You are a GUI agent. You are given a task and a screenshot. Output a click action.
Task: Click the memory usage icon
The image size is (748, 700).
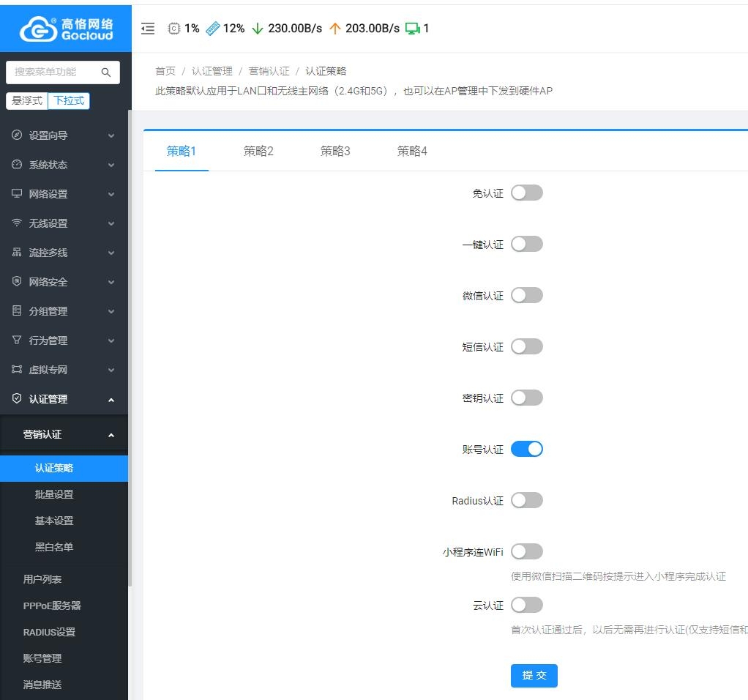pos(213,29)
